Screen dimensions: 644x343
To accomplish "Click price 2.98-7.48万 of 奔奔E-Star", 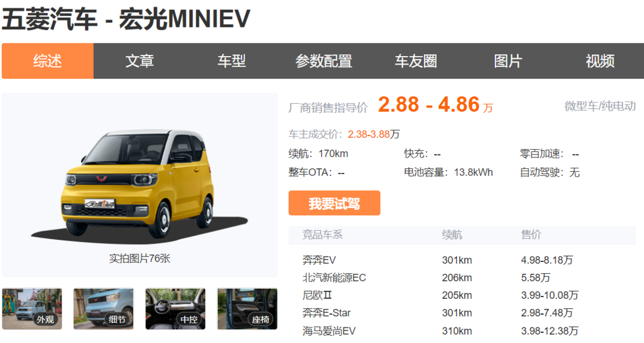I will (547, 313).
